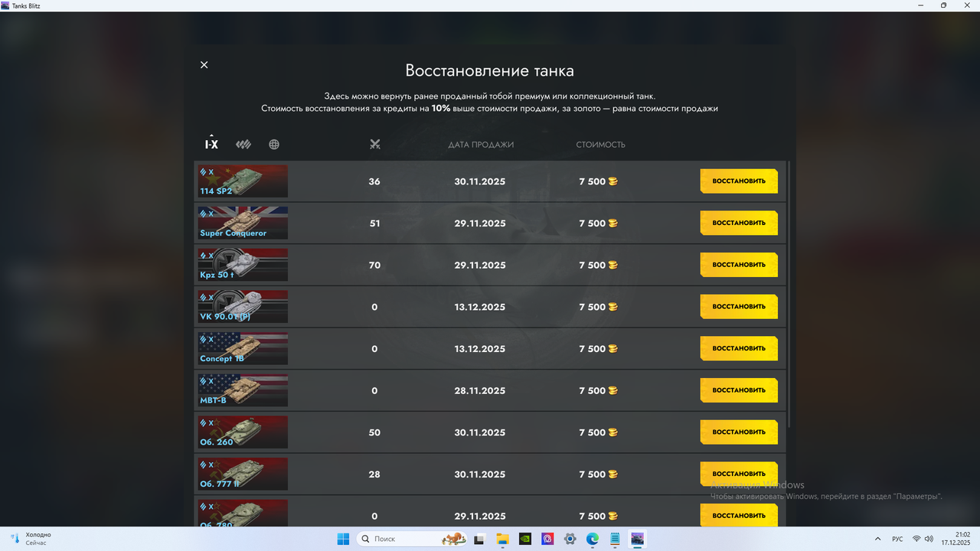Screen dimensions: 980x551
Task: Sort by ДАТА ПРОДАЖИ column header
Action: [x=481, y=145]
